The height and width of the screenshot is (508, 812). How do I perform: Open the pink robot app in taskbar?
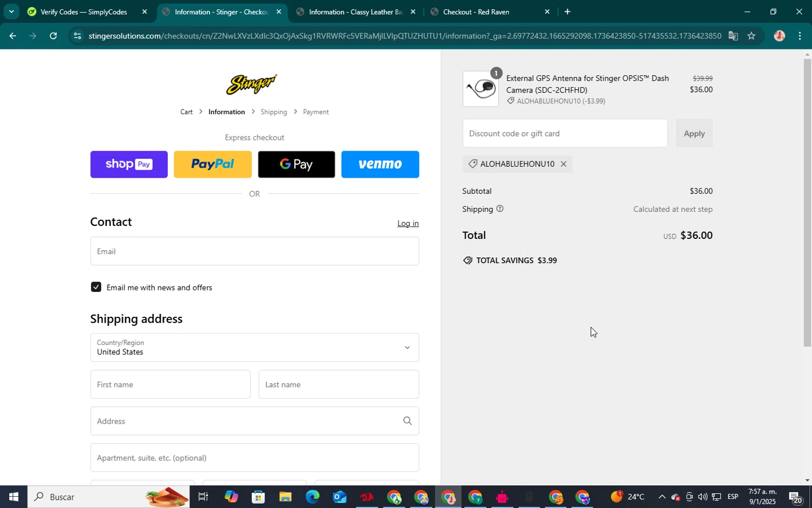coord(502,497)
